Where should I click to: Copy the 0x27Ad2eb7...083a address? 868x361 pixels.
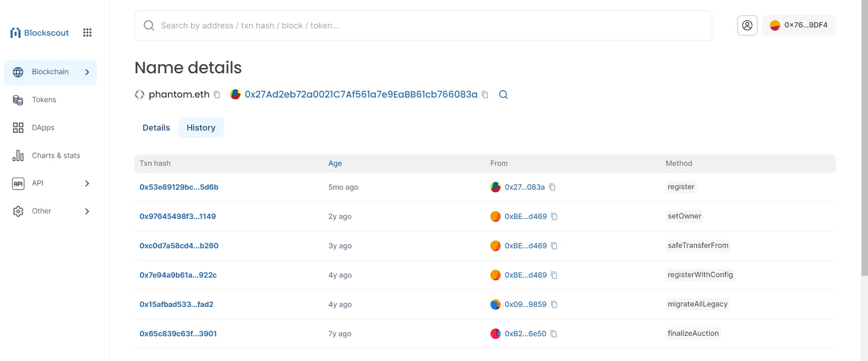click(485, 94)
